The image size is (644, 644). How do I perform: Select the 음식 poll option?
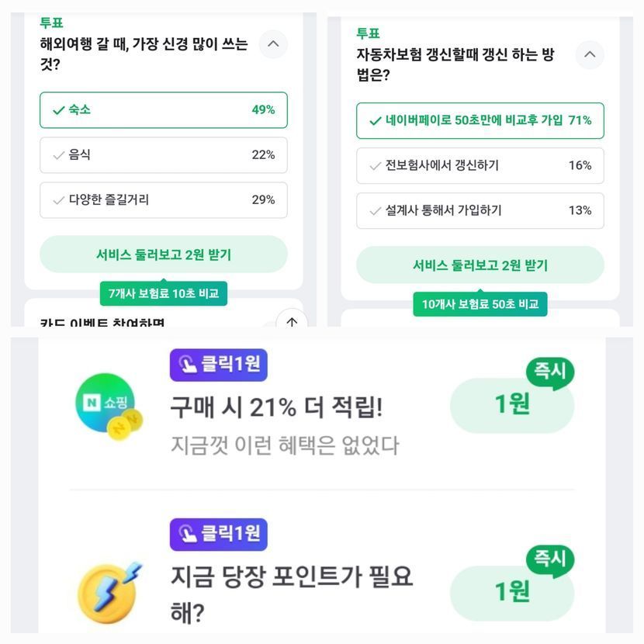point(163,155)
